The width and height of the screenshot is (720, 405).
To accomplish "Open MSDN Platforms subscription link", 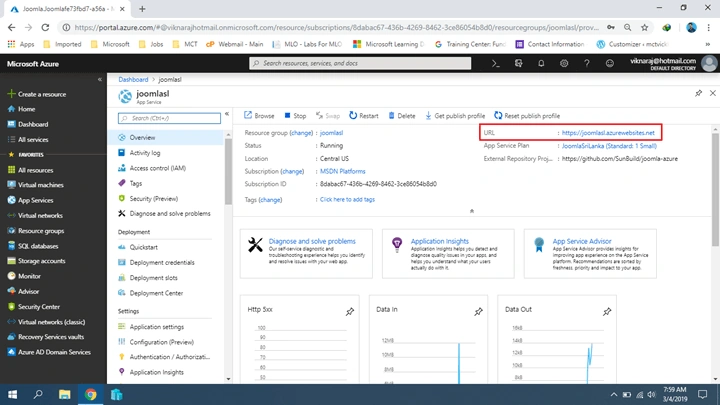I will coord(343,171).
